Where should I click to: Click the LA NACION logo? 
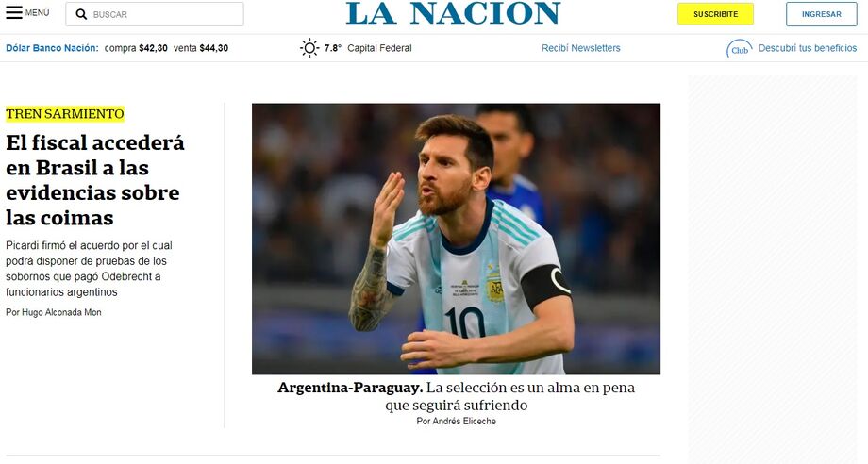454,13
